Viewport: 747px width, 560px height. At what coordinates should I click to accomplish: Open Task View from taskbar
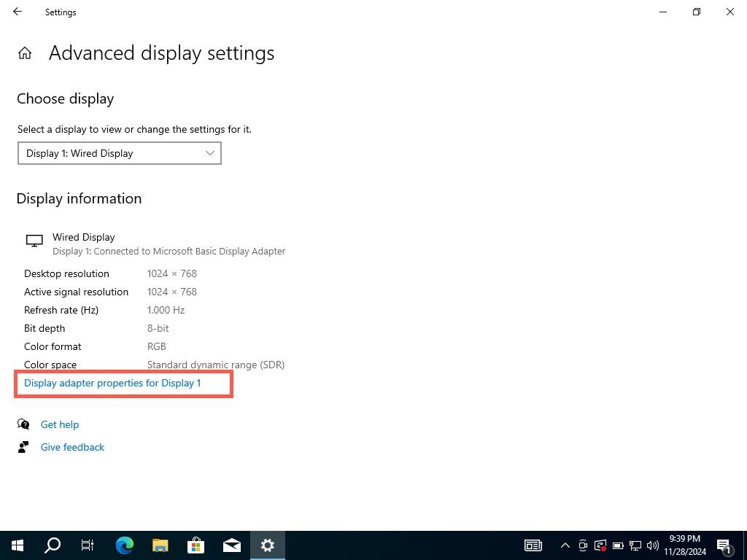tap(88, 545)
